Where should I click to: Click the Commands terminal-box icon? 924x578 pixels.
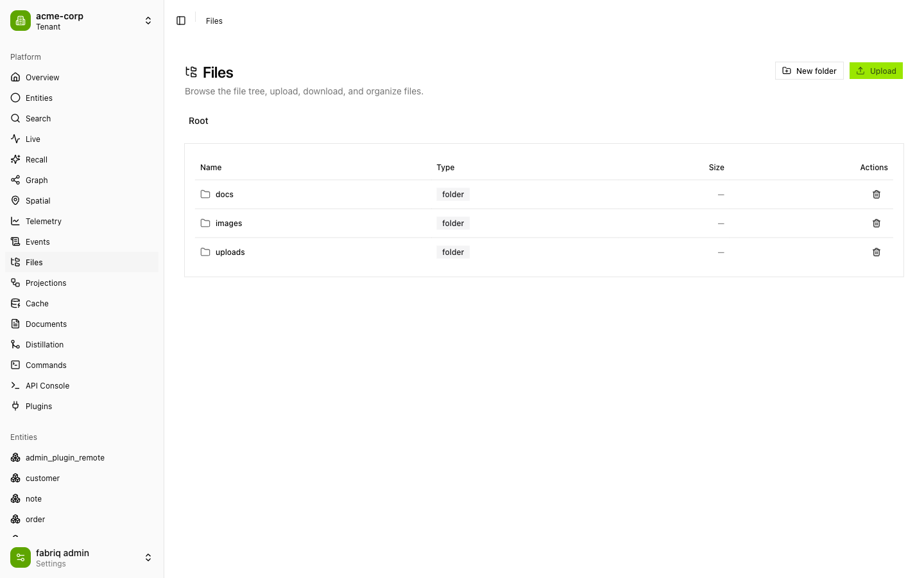15,365
